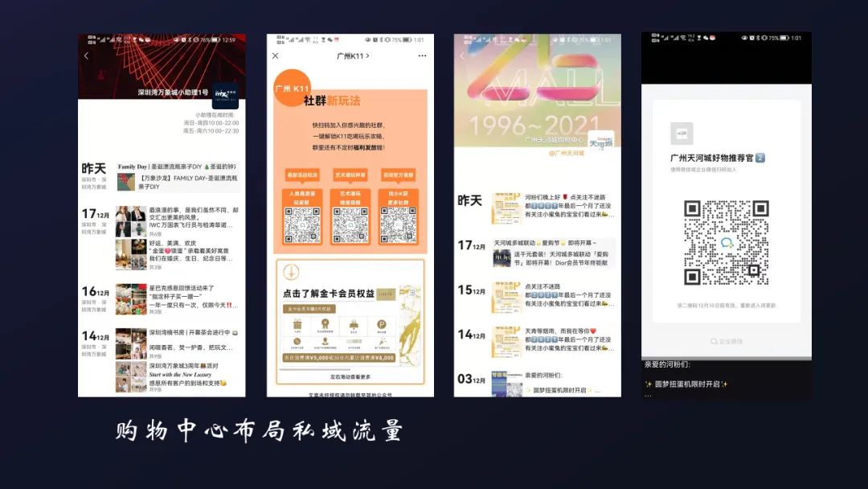Tap QR code under 人美高质量玩家群
This screenshot has width=868, height=489.
[302, 225]
